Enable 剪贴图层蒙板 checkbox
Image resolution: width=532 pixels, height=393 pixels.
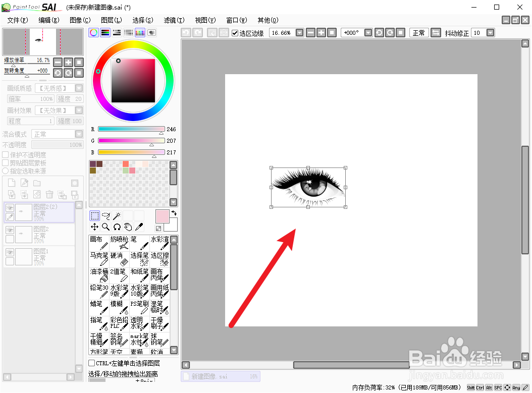tap(6, 163)
